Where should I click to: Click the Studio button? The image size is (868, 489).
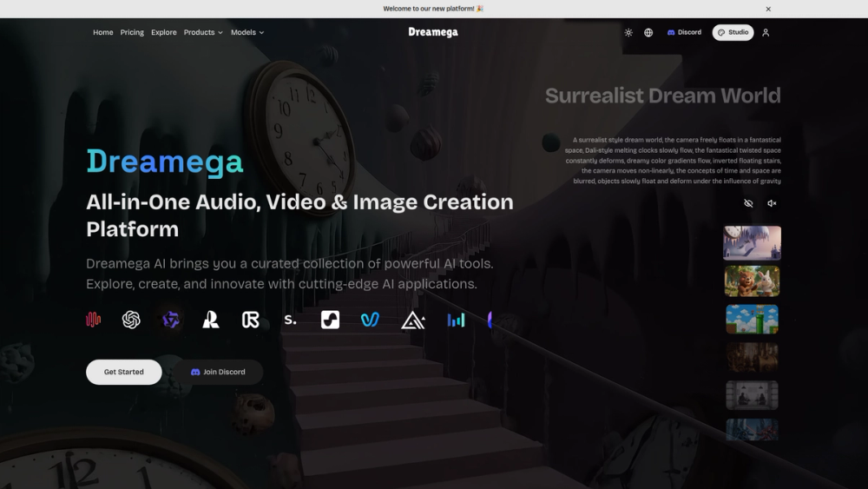pyautogui.click(x=733, y=32)
